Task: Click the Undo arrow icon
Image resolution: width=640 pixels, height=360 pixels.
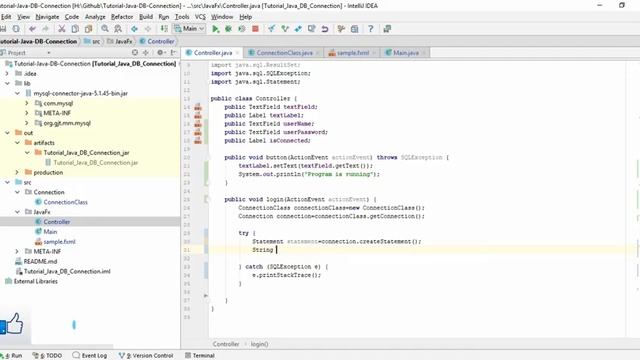Action: tap(32, 29)
